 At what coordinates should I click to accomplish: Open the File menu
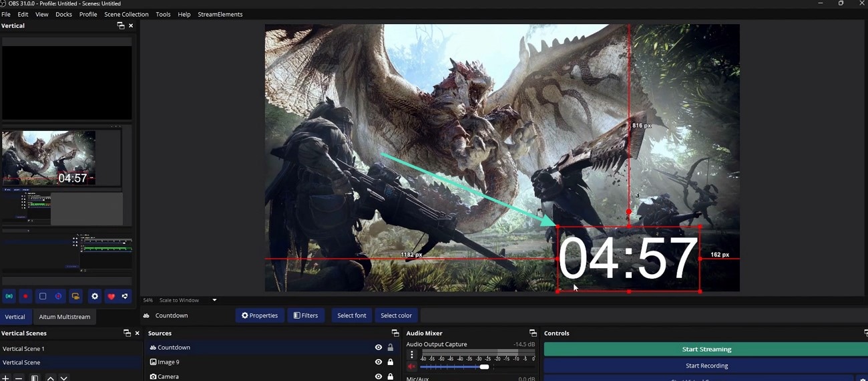6,14
